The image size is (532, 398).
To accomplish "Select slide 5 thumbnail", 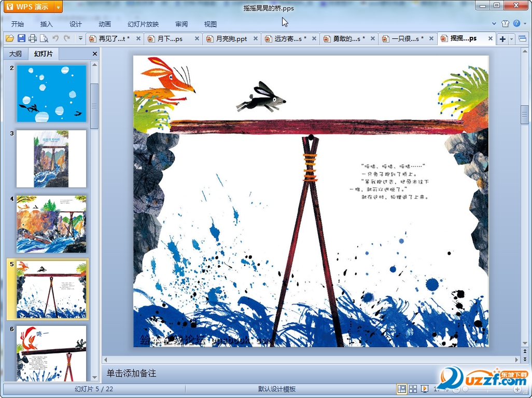I will point(51,290).
